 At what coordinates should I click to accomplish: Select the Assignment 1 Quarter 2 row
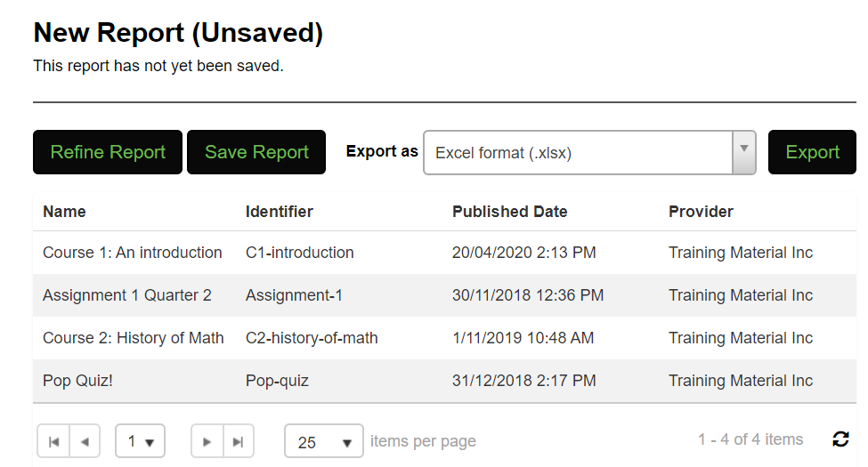pos(444,295)
